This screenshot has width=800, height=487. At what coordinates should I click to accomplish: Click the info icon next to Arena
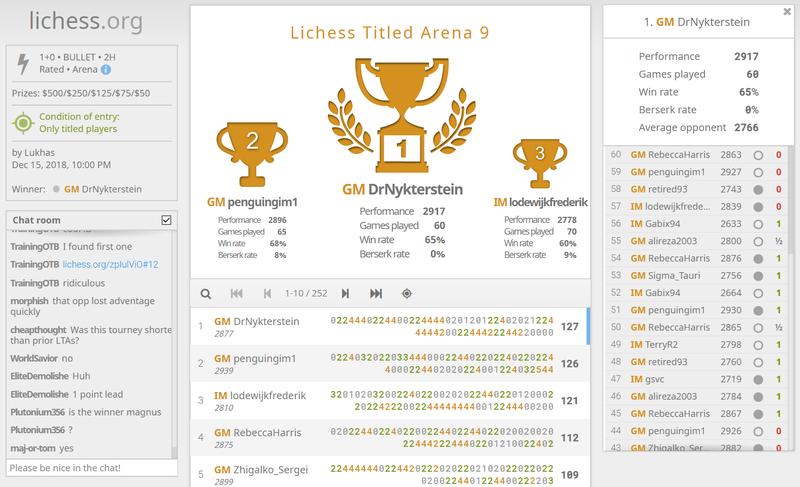(x=106, y=70)
